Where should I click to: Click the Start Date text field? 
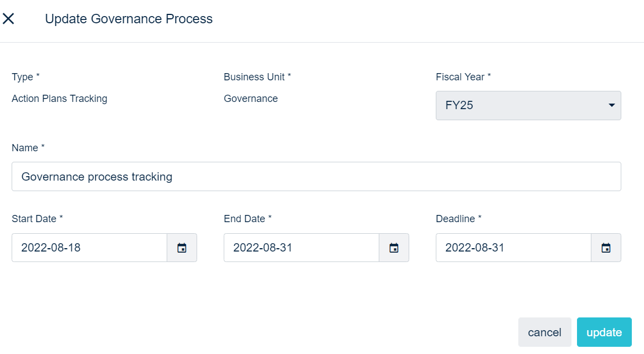tap(89, 248)
